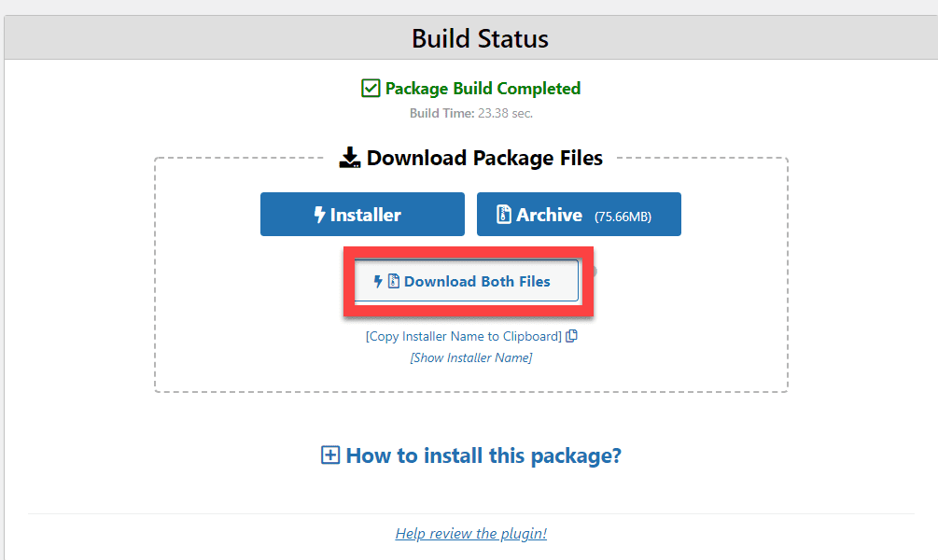Click the green checkmark icon for Package Build Completed
The image size is (938, 560).
(x=371, y=88)
